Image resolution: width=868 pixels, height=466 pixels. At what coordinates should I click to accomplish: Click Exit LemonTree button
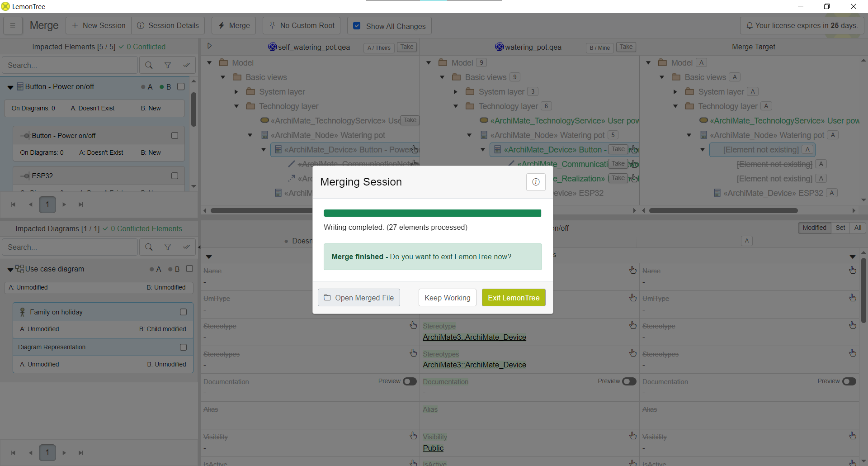pos(514,298)
